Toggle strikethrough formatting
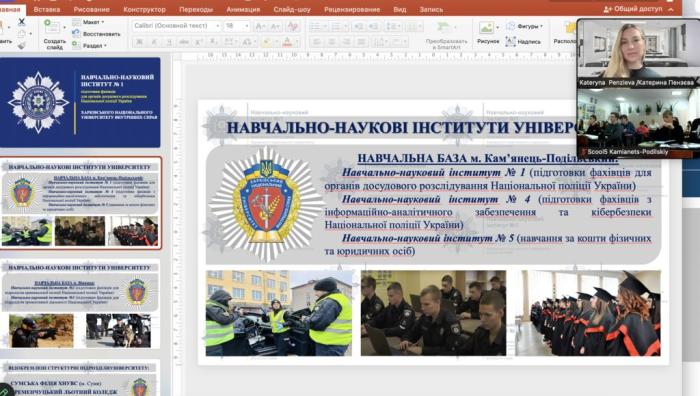 pos(183,42)
